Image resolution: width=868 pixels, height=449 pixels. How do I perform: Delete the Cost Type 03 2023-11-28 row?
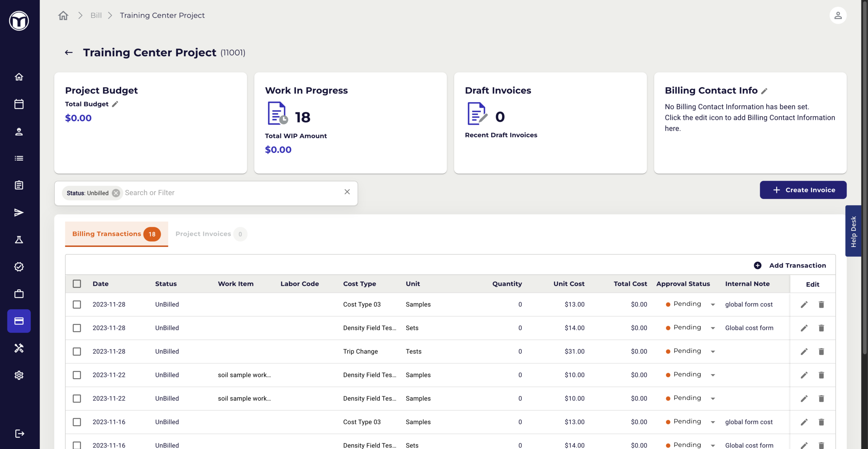click(x=821, y=305)
